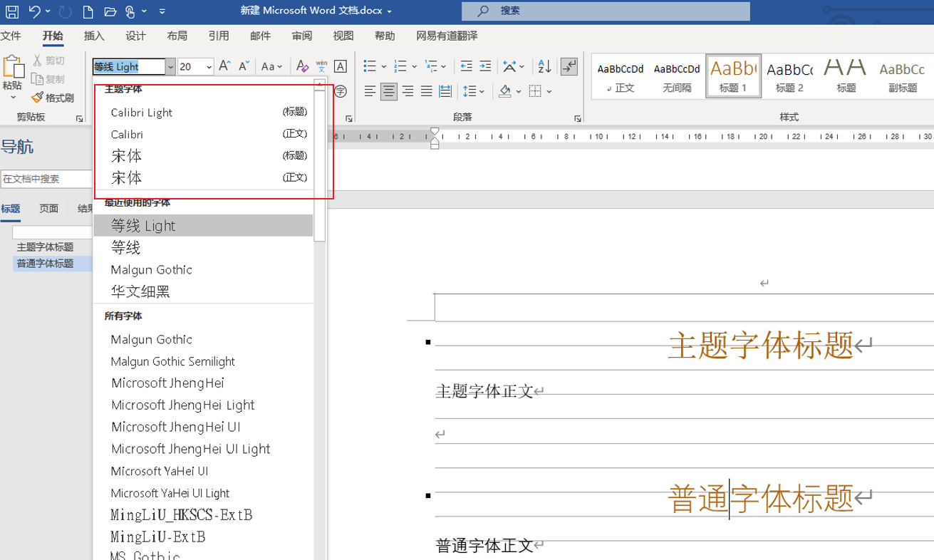Switch navigation pane to 页面 tab
Screen dimensions: 934x560
(x=48, y=209)
